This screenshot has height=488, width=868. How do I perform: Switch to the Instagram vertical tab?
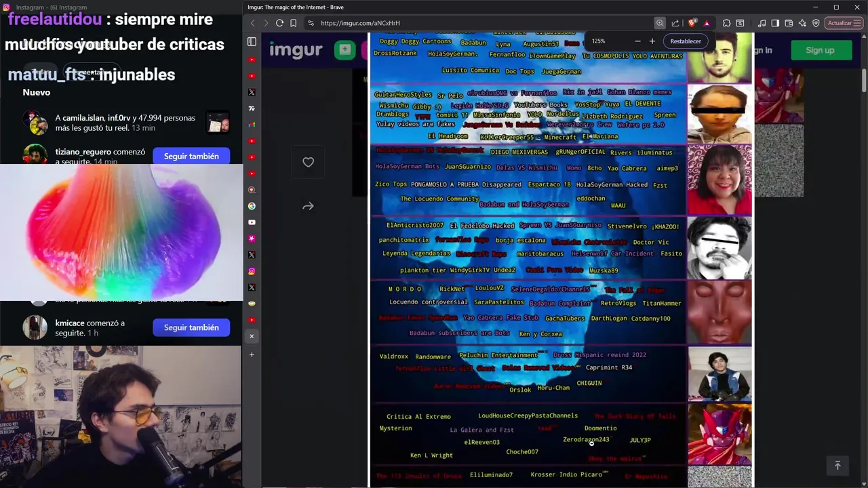252,271
